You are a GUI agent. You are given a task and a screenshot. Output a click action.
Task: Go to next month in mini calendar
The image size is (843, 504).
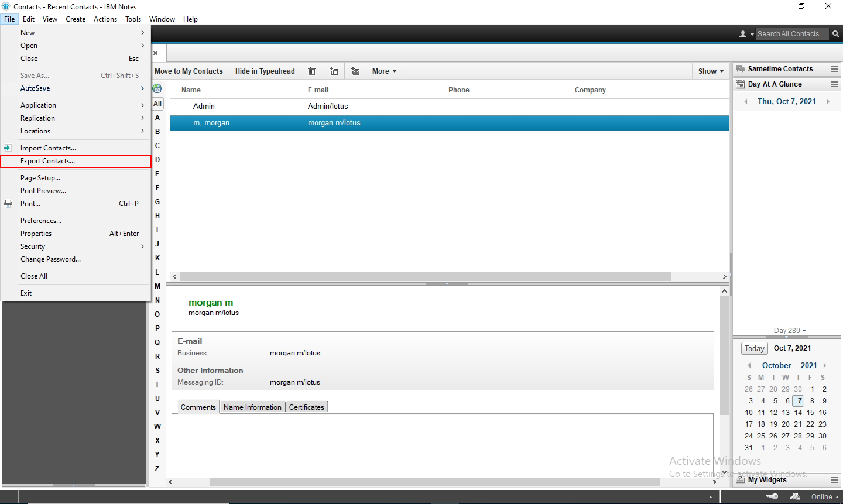(825, 365)
